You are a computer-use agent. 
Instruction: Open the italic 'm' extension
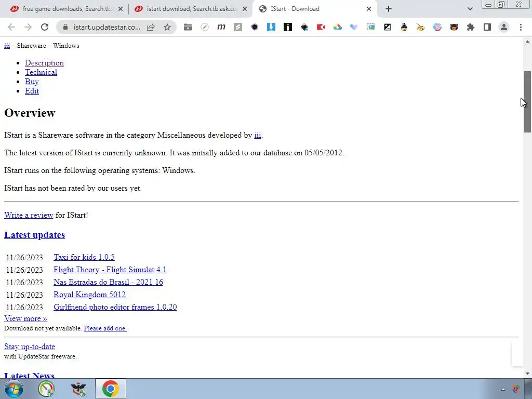[x=221, y=27]
